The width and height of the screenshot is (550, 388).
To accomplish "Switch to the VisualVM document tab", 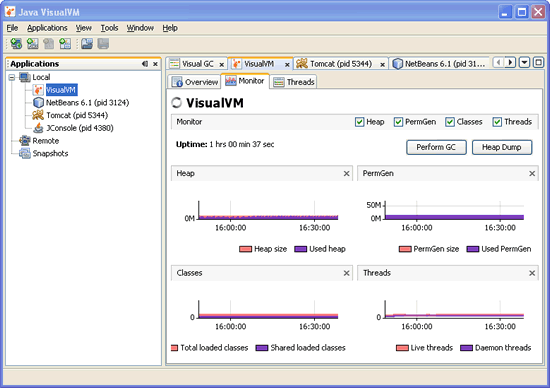I will (259, 64).
